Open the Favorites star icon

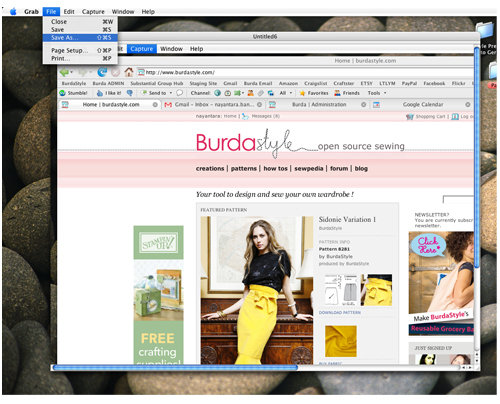[x=302, y=93]
